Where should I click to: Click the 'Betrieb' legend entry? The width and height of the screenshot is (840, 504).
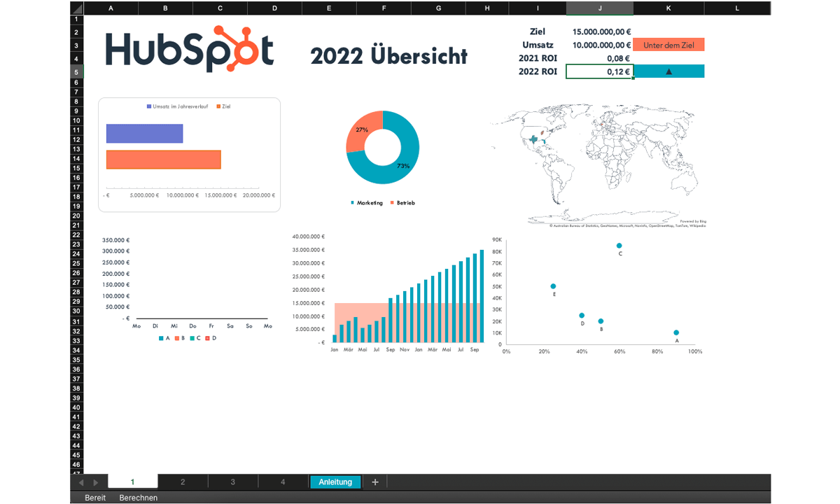point(402,203)
